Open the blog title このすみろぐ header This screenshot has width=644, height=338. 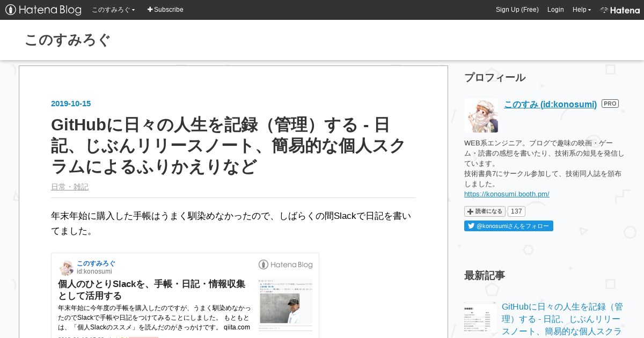(x=68, y=40)
